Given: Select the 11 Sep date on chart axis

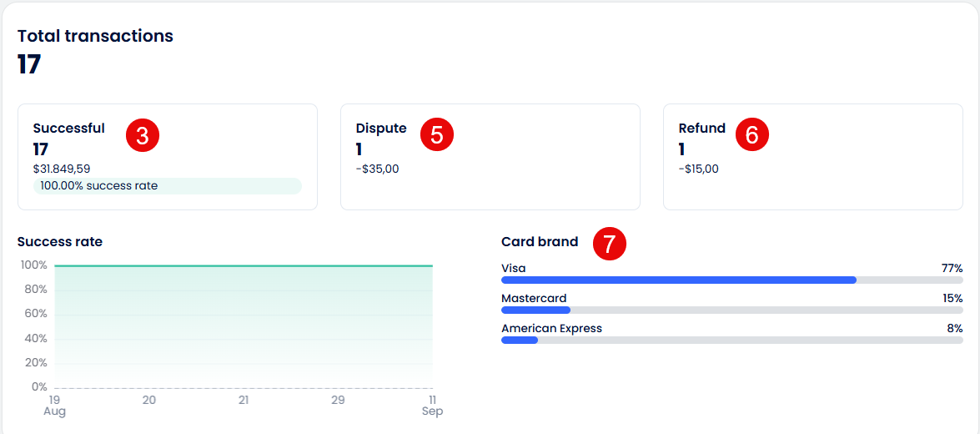Looking at the screenshot, I should tap(432, 406).
